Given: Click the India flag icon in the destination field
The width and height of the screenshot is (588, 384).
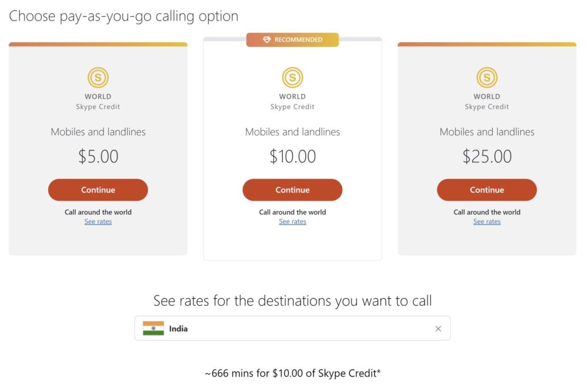Looking at the screenshot, I should (x=152, y=328).
